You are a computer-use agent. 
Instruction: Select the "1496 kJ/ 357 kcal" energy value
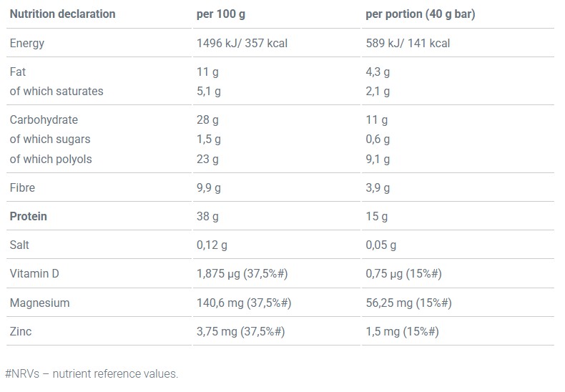[x=242, y=43]
